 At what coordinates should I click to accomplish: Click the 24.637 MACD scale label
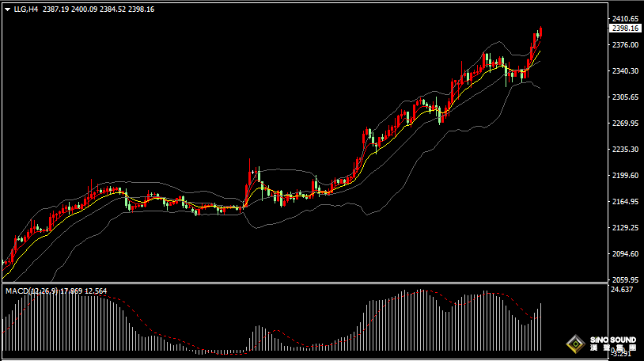tap(623, 290)
